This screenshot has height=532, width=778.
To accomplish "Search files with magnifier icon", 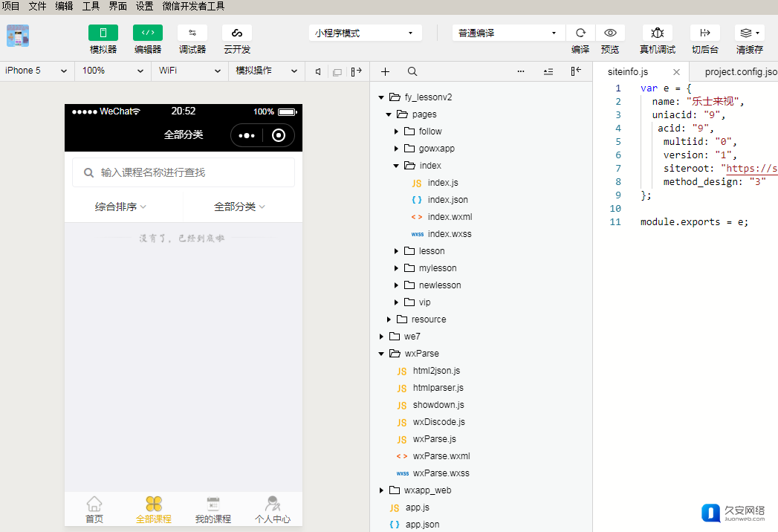I will tap(412, 71).
